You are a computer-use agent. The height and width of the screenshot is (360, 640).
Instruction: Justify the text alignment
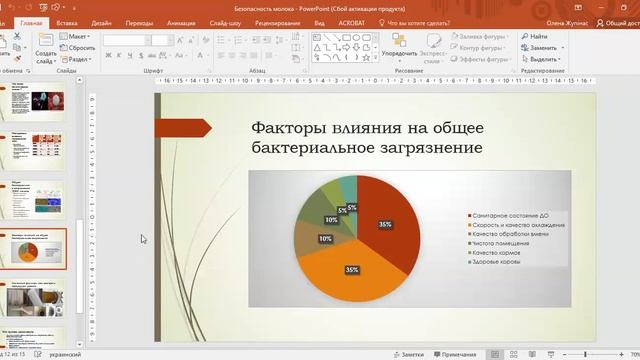click(253, 55)
